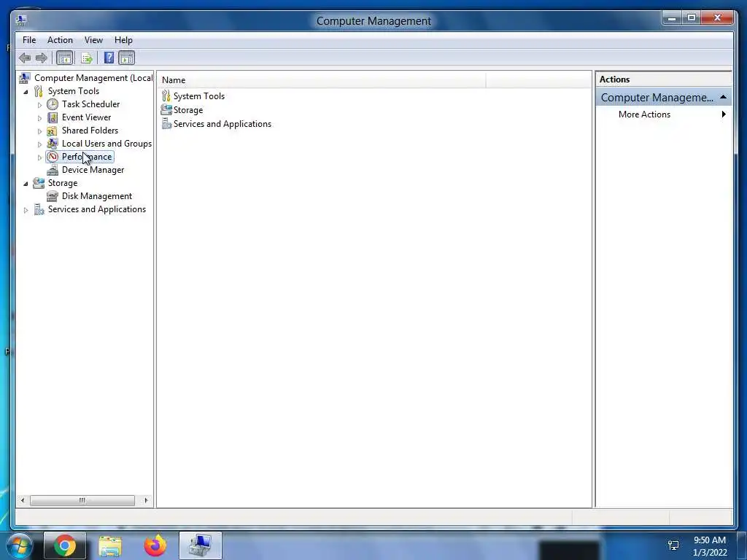Click System Tools icon in Name list
The height and width of the screenshot is (560, 747).
click(166, 96)
